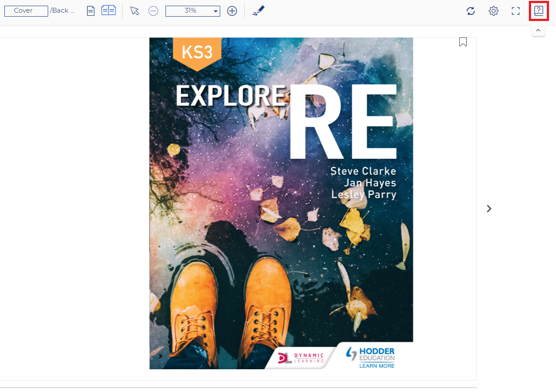Zoom out with the minus icon
The image size is (556, 392).
(x=153, y=11)
